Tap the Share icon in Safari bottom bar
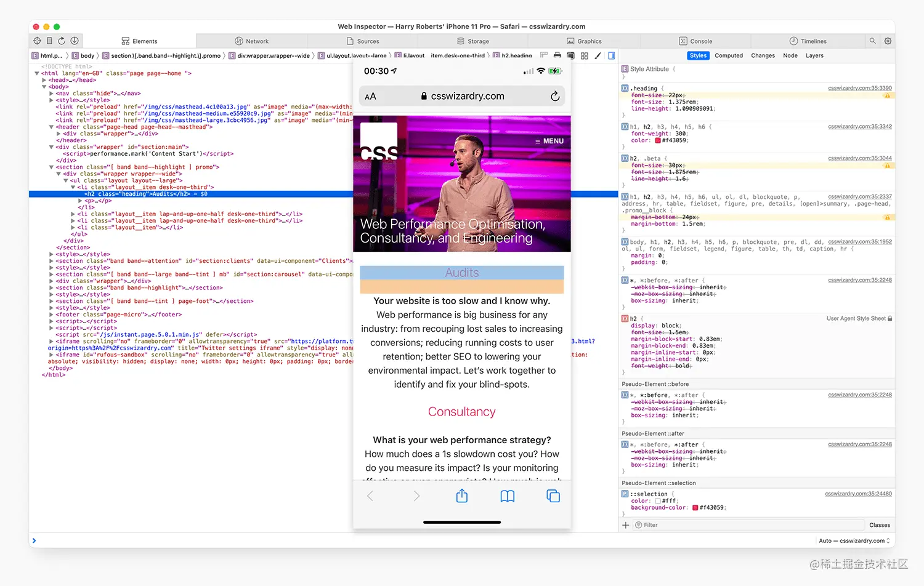The height and width of the screenshot is (586, 924). point(462,496)
